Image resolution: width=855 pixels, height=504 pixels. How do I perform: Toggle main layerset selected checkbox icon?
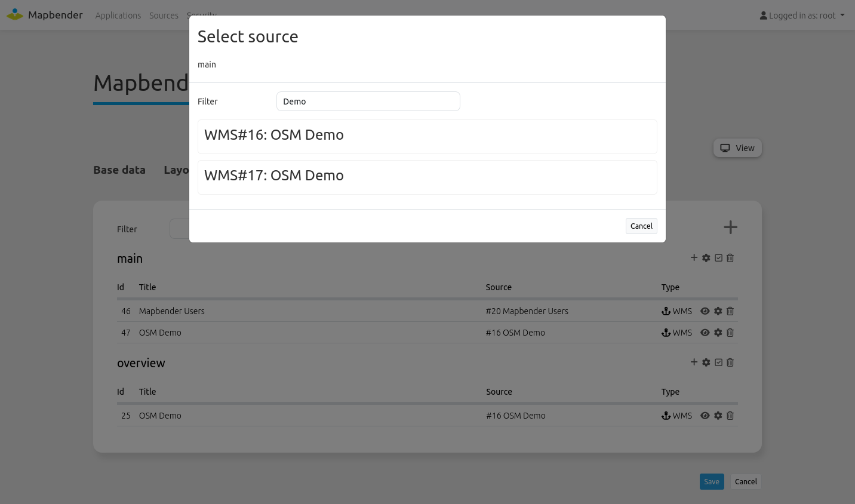(x=718, y=258)
